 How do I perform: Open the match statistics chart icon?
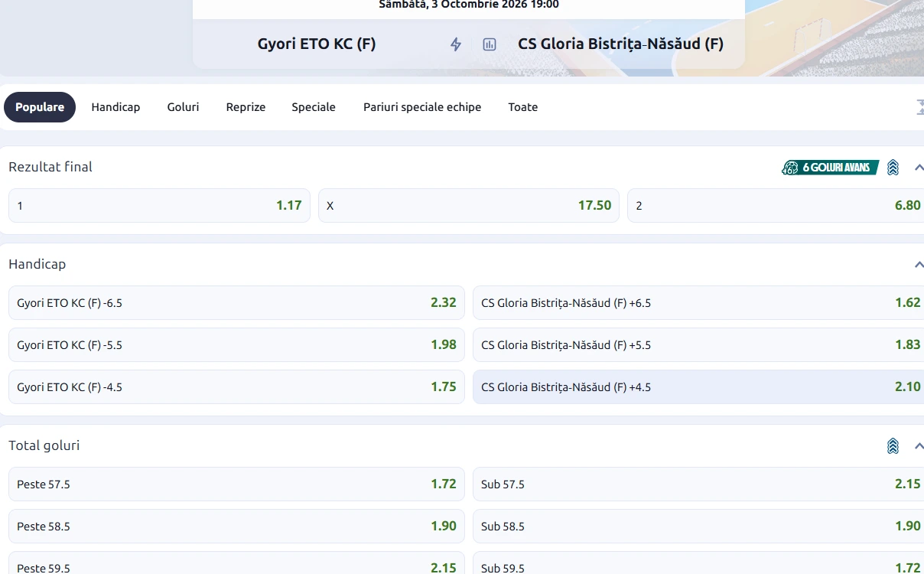[490, 44]
